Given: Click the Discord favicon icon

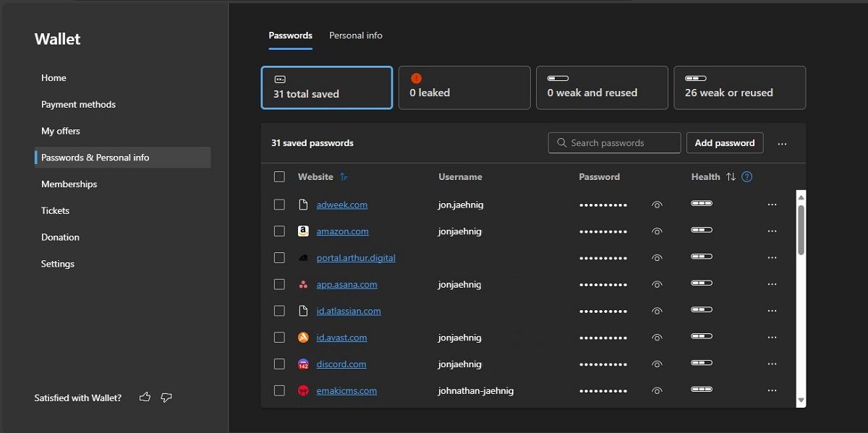Looking at the screenshot, I should click(x=303, y=364).
